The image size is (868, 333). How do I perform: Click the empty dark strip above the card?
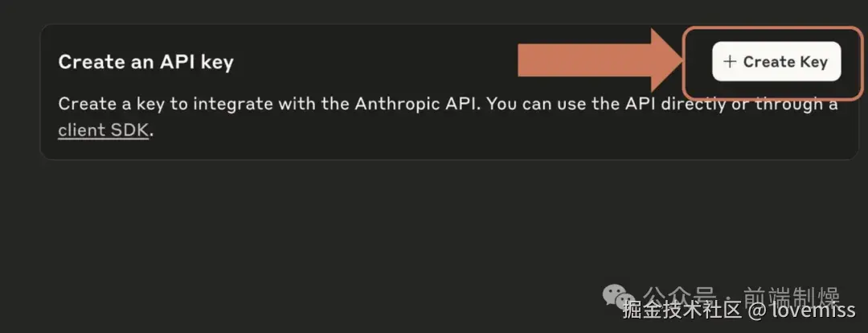coord(402,11)
